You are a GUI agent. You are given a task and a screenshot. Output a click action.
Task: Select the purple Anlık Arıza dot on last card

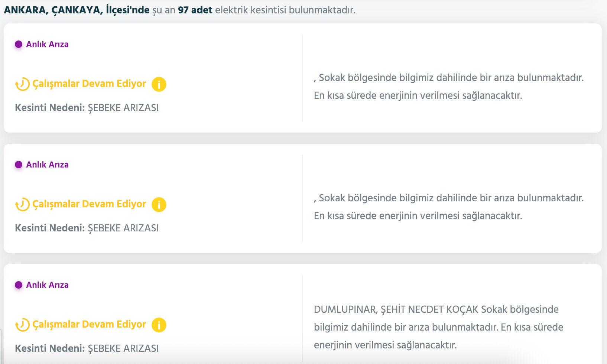(x=18, y=285)
